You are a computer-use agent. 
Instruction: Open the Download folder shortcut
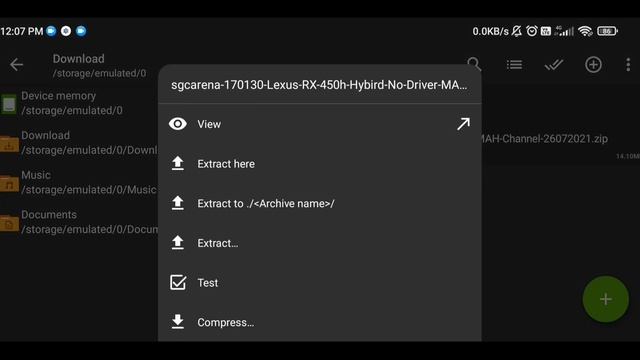79,142
